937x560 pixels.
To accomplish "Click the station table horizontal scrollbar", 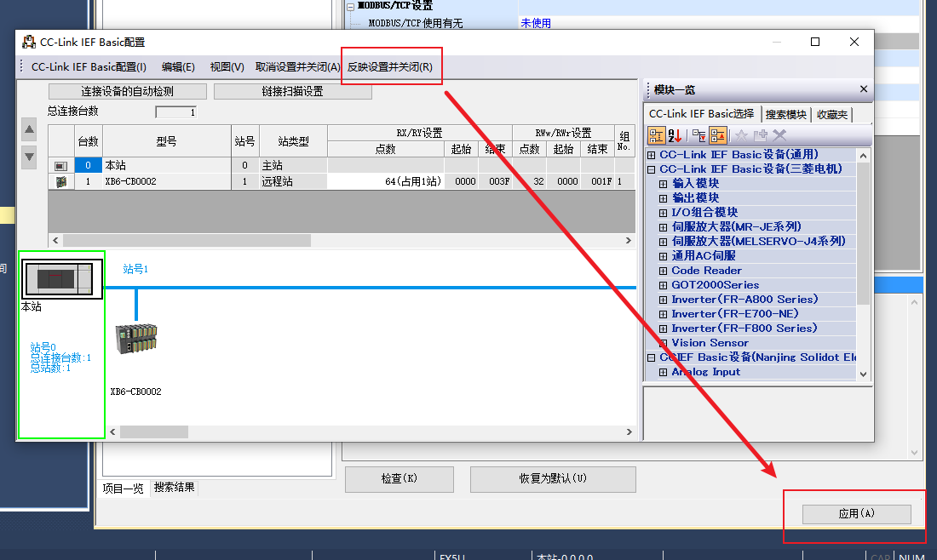I will point(342,240).
